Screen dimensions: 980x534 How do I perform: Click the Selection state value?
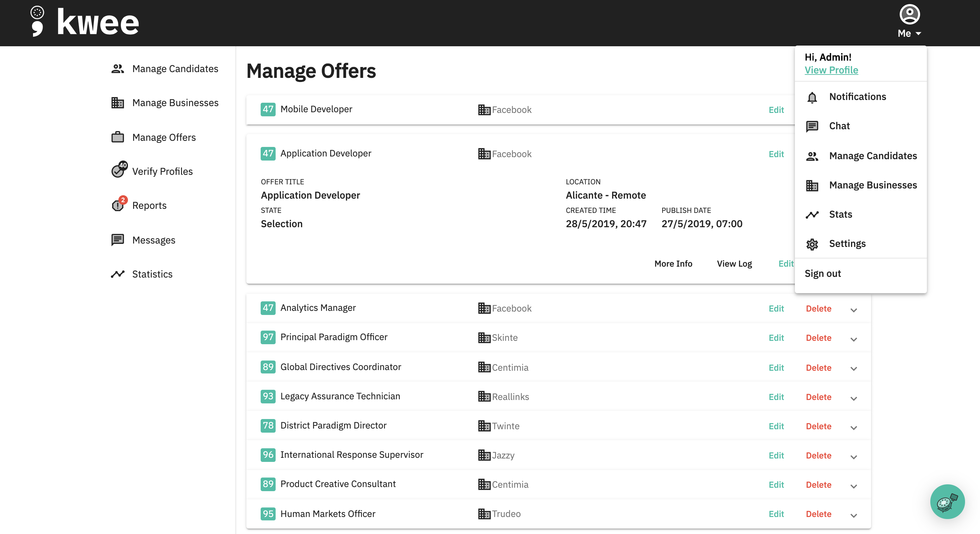(x=281, y=224)
